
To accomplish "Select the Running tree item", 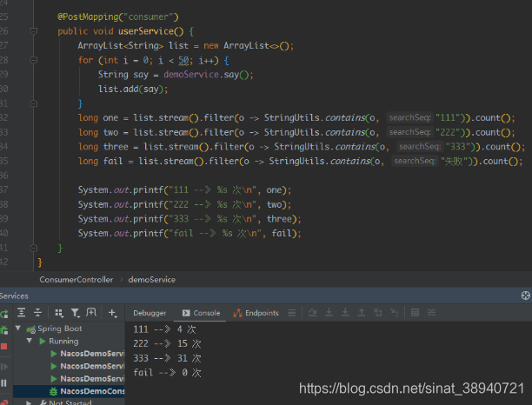I will [63, 342].
